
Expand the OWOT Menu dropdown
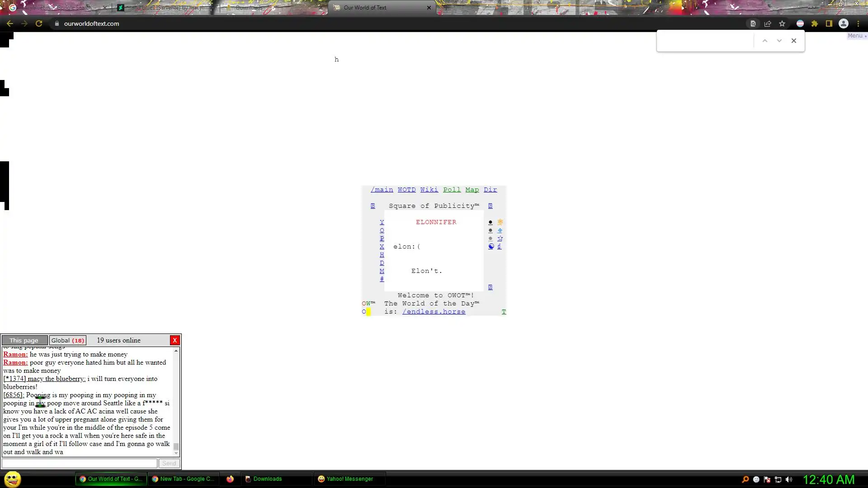click(x=856, y=36)
